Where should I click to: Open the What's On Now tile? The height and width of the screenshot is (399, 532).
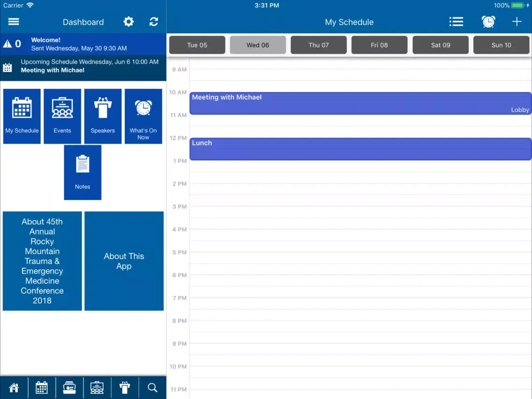143,116
